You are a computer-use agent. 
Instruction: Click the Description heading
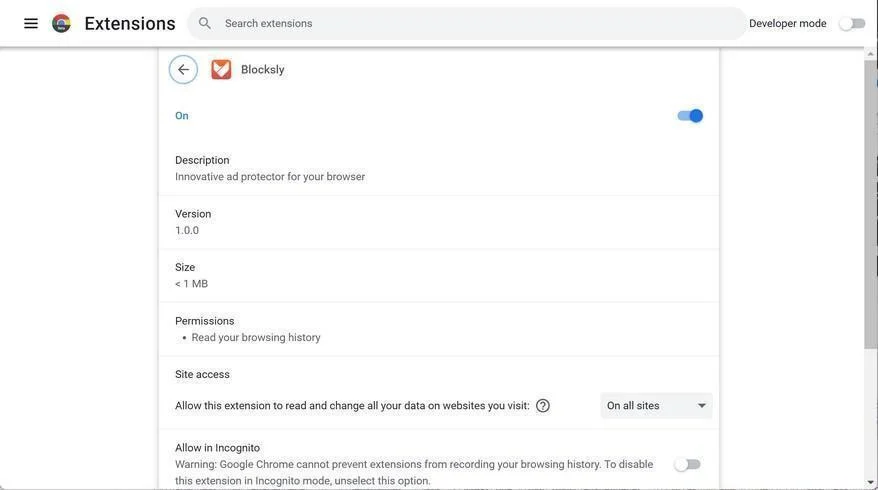[x=202, y=160]
